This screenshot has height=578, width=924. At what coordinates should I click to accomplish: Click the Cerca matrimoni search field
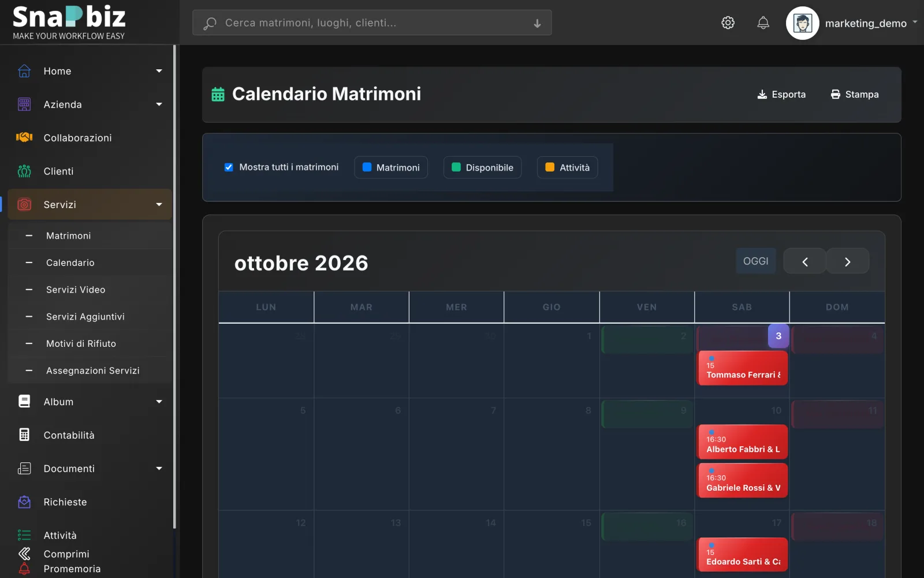[x=372, y=23]
